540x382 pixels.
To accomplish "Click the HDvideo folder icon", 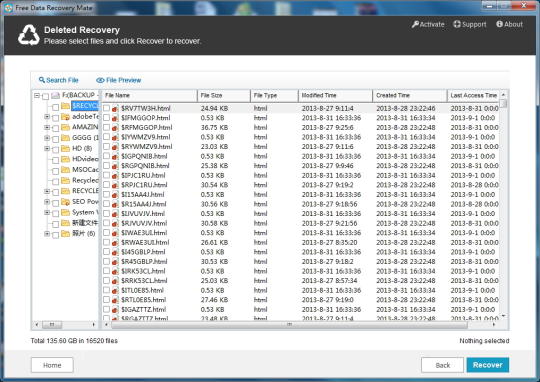I will pyautogui.click(x=65, y=159).
